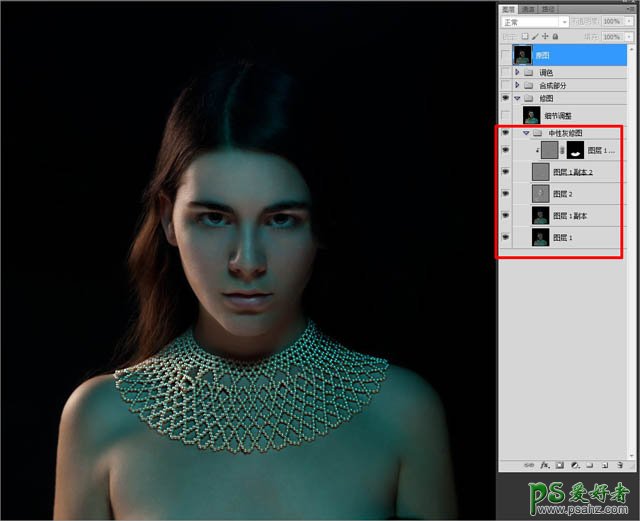Click the portrait image on the canvas
Image resolution: width=640 pixels, height=521 pixels.
pyautogui.click(x=248, y=261)
